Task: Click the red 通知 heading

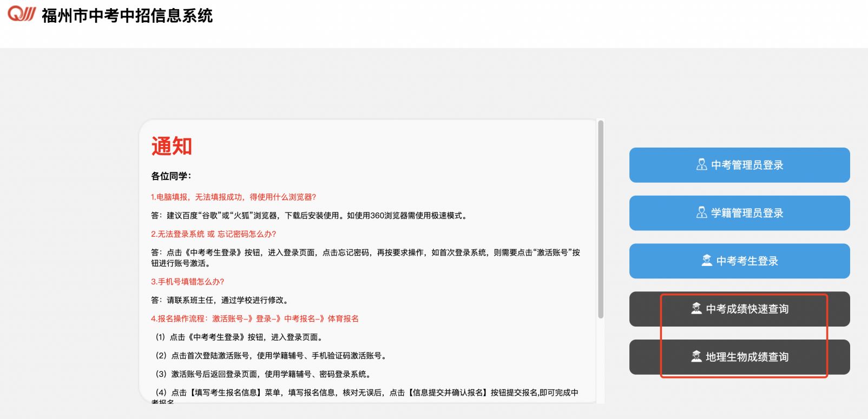Action: (x=172, y=147)
